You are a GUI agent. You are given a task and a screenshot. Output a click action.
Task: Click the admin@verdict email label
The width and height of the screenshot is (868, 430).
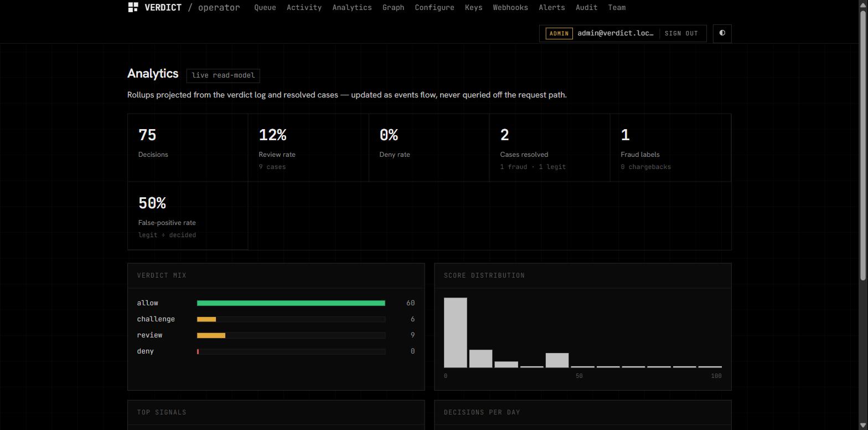pyautogui.click(x=616, y=33)
